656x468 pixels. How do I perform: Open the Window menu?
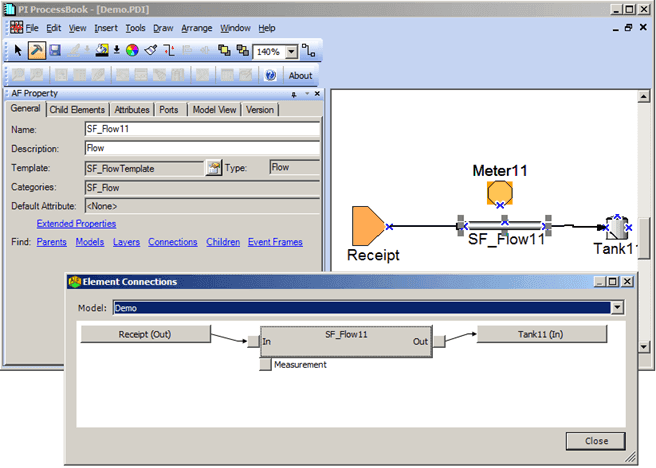click(x=236, y=28)
